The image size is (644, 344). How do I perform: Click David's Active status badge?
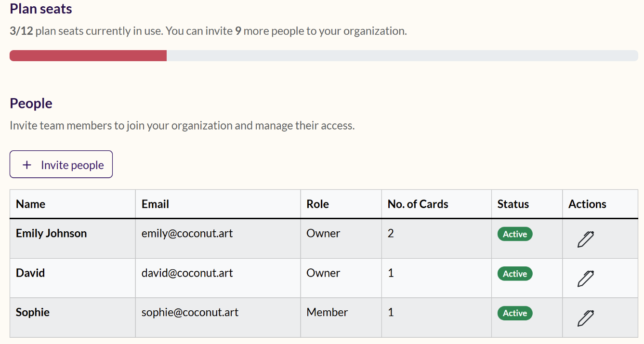(514, 274)
